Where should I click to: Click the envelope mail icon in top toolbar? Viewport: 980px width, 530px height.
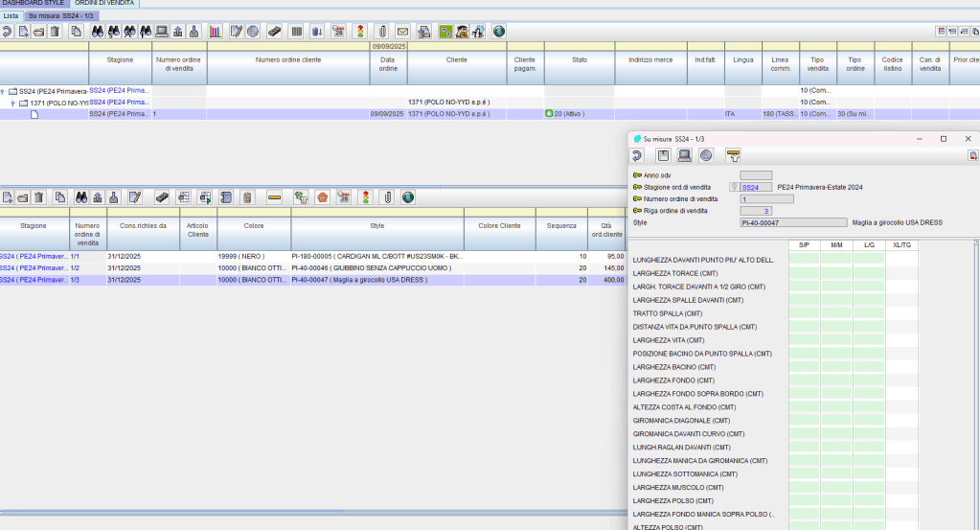(402, 32)
